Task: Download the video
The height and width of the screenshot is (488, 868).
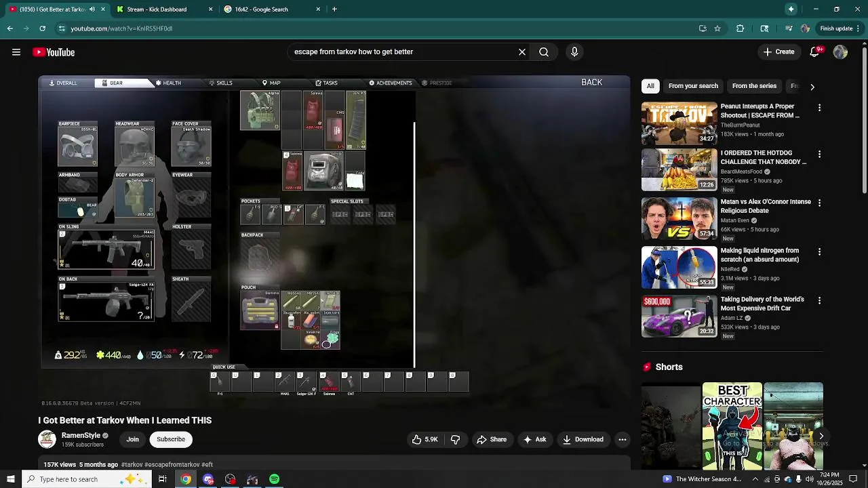Action: (583, 439)
